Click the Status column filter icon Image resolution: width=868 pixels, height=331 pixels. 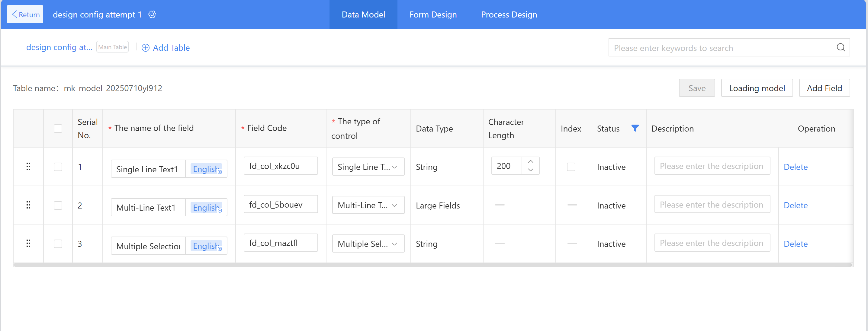click(635, 128)
